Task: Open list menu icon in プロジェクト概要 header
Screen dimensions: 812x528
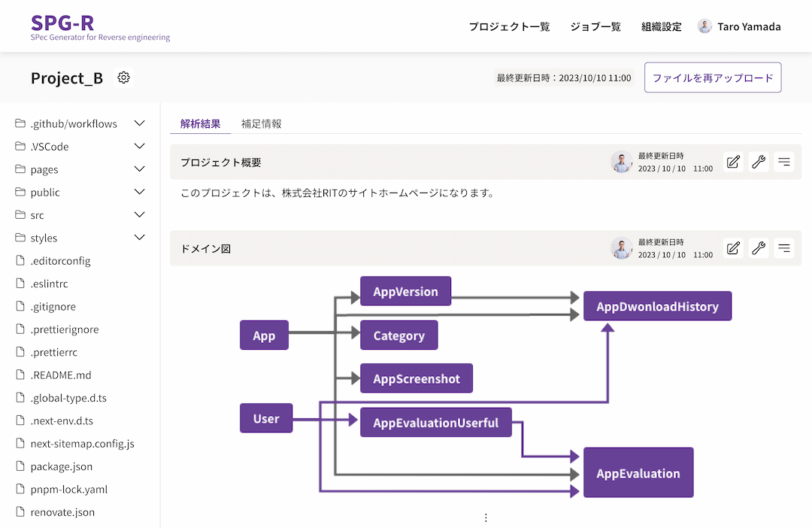Action: coord(784,162)
